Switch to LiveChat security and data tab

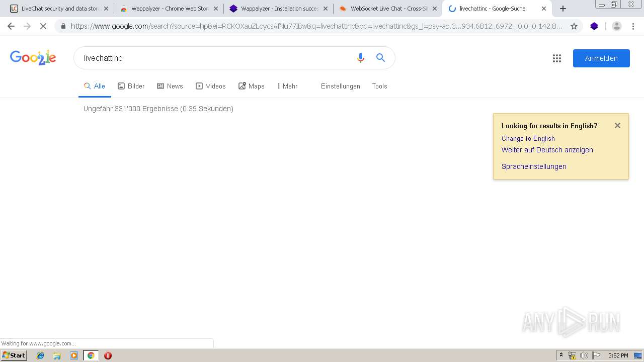(59, 9)
